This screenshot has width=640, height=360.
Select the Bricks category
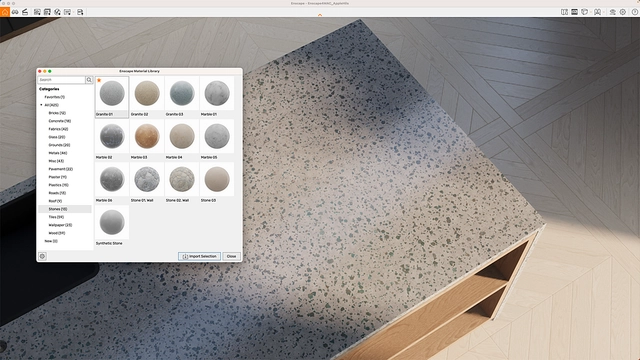click(57, 113)
